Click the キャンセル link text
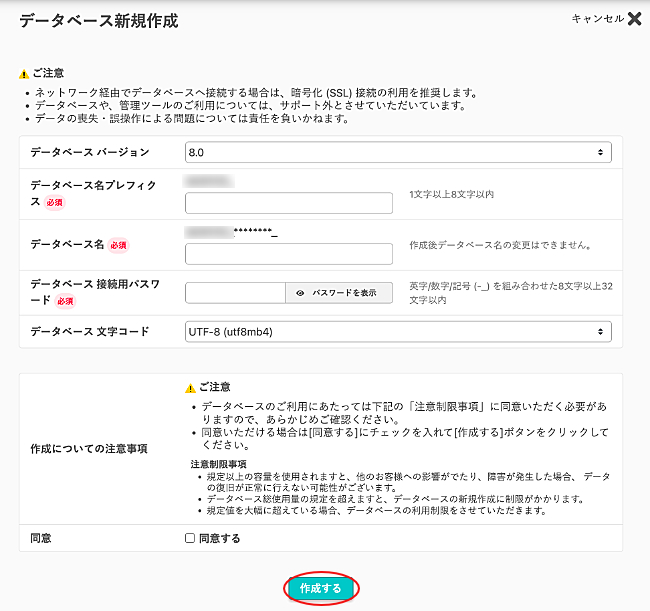 [x=597, y=18]
